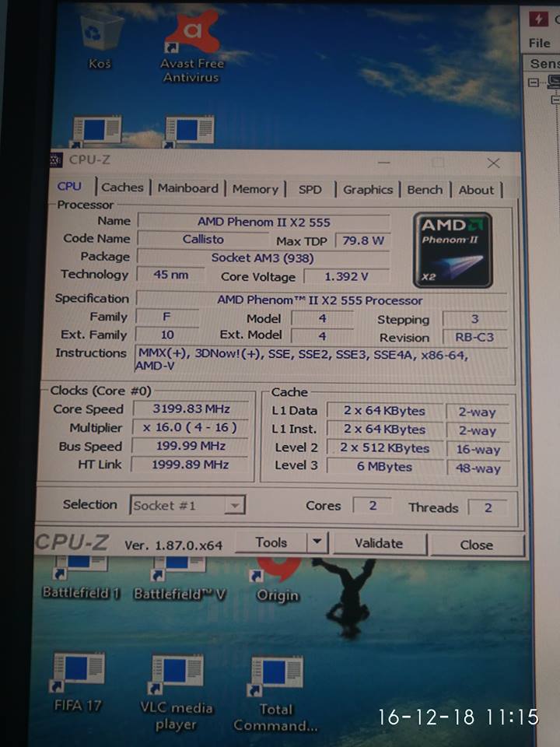The height and width of the screenshot is (747, 560).
Task: Click the 45 nm technology value
Action: 170,275
